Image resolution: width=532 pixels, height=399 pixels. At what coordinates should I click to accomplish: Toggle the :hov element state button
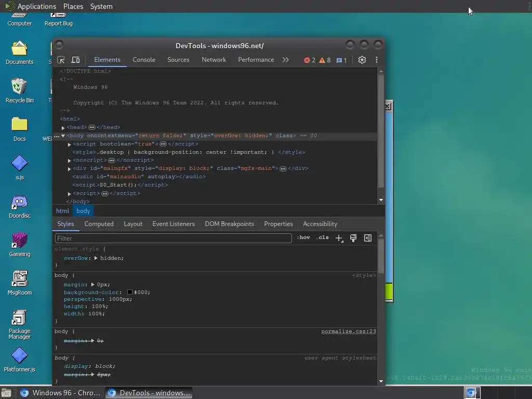pos(303,237)
